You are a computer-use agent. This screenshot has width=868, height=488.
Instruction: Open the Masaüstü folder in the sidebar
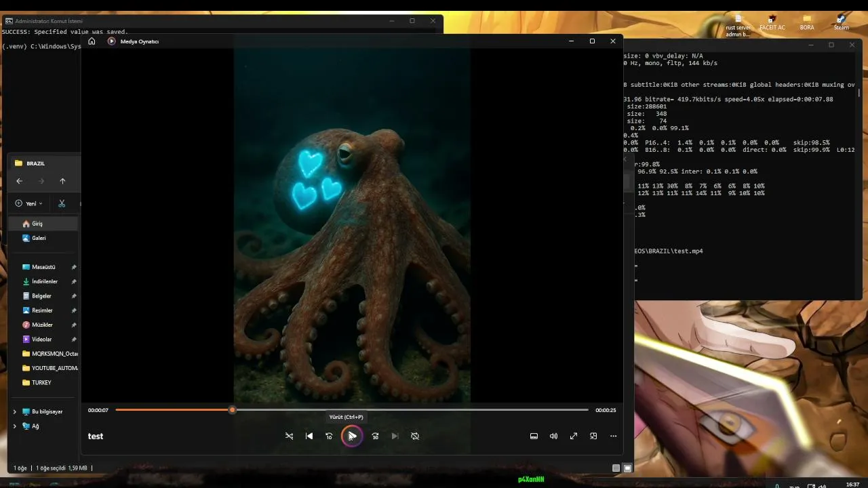[x=44, y=267]
